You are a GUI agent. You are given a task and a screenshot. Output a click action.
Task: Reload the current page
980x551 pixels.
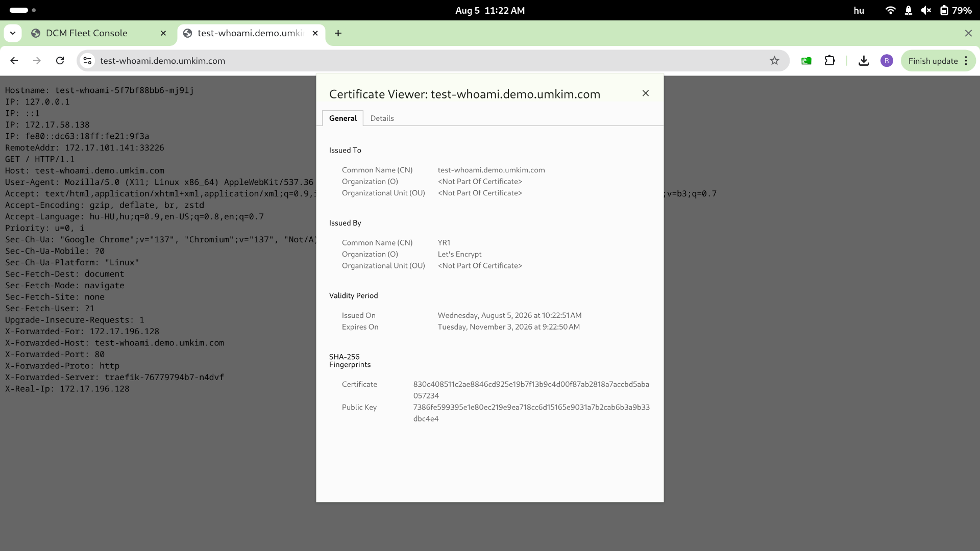[x=60, y=61]
